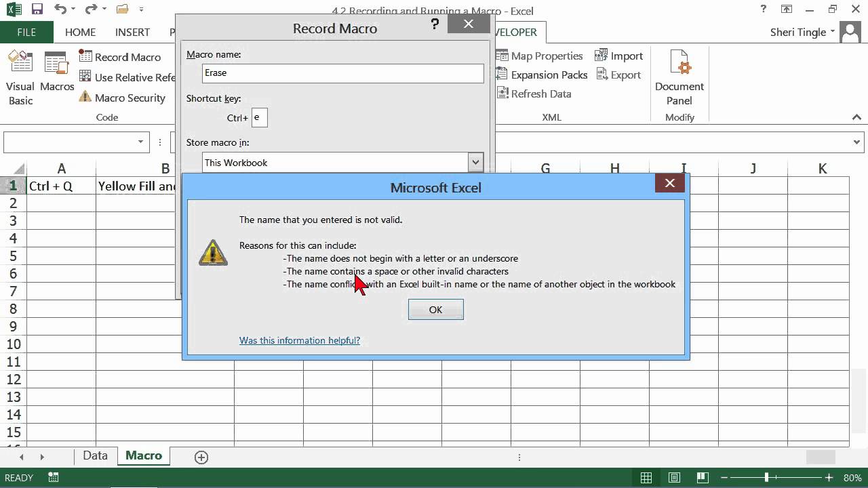Click the Undo arrow icon

pos(60,9)
